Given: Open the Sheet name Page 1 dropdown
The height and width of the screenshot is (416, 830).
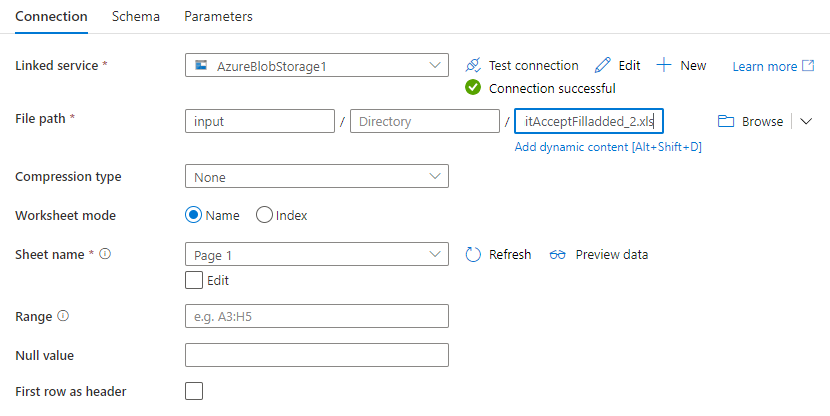Looking at the screenshot, I should [316, 255].
